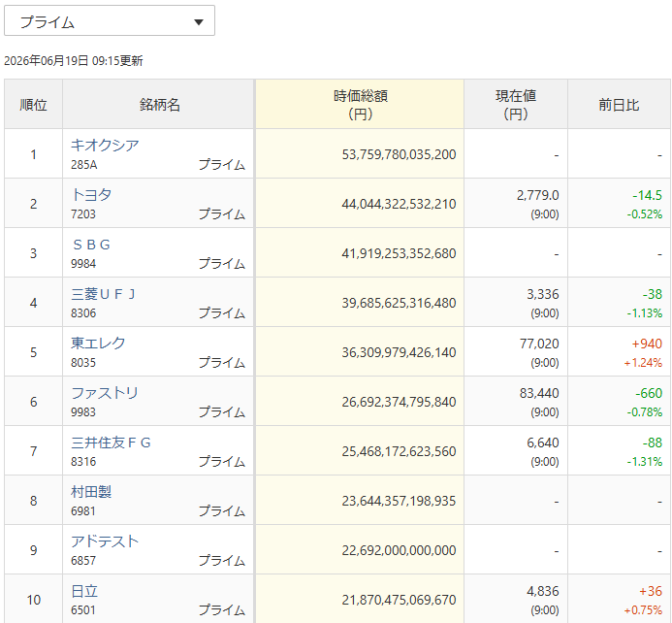
Task: Click the 時価総額 column header
Action: (x=360, y=104)
